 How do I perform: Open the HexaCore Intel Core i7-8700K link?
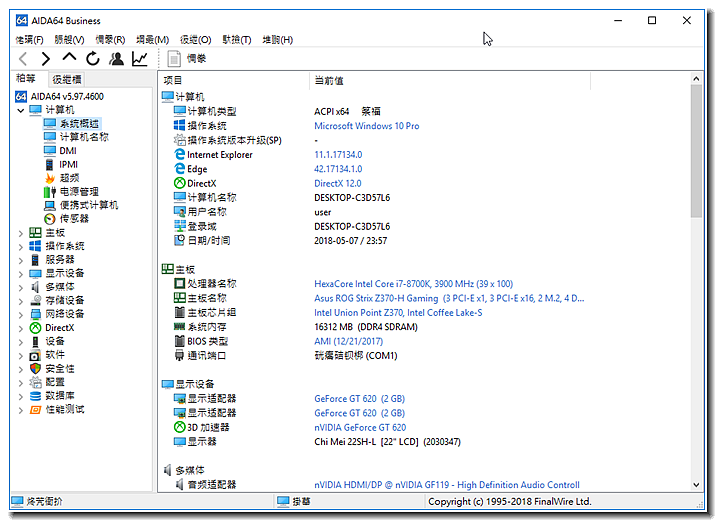(x=413, y=284)
